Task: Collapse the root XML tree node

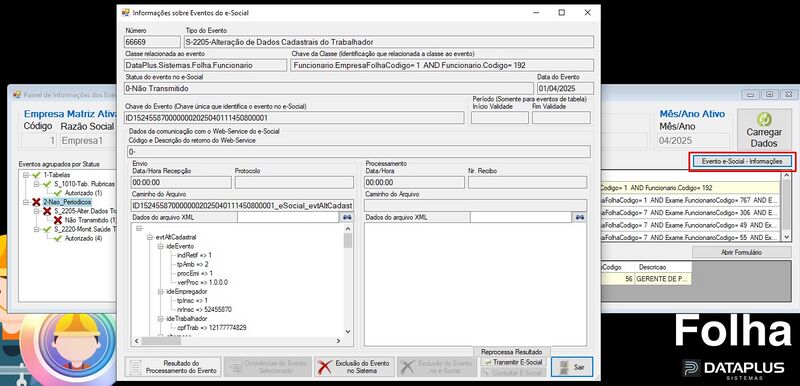Action: point(139,228)
